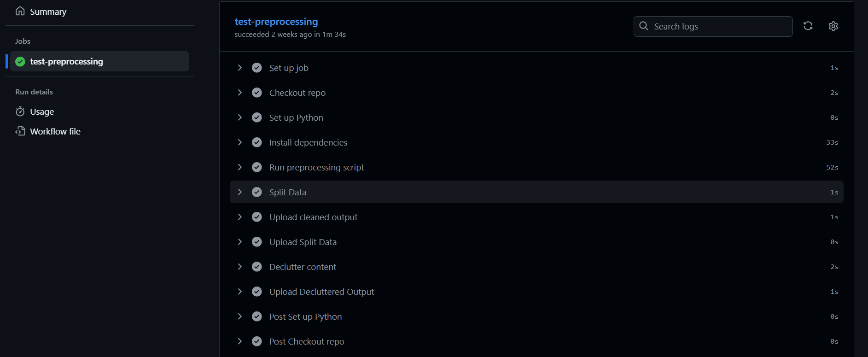Click the check status icon for Set up job

click(257, 68)
